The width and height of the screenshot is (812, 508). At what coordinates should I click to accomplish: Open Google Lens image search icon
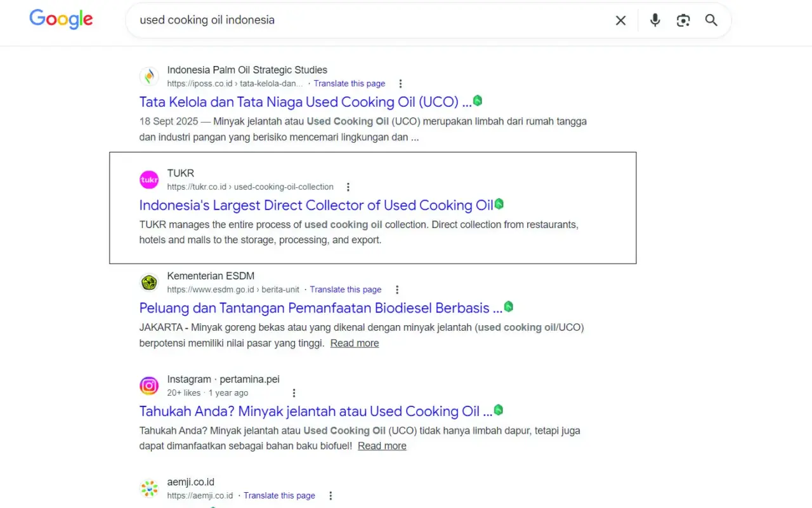coord(683,20)
